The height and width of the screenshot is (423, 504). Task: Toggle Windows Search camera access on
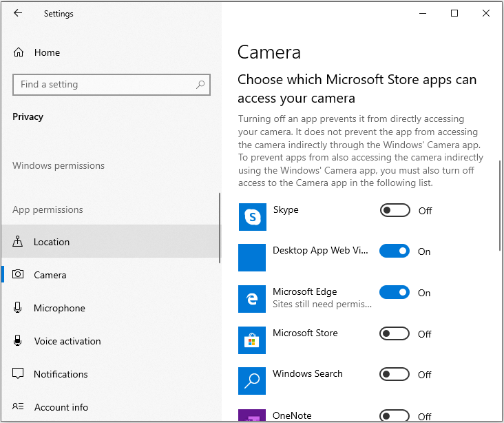pos(395,374)
